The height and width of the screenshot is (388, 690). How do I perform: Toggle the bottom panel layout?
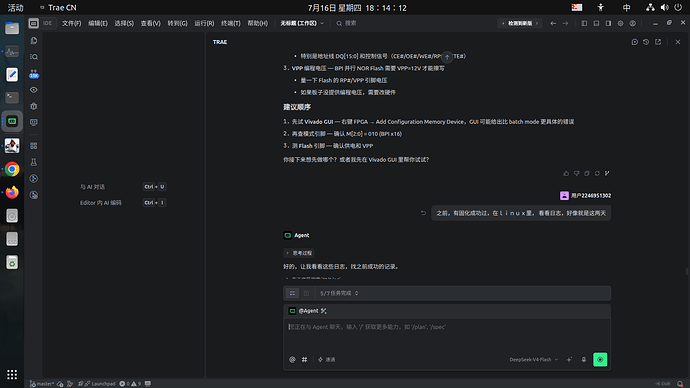596,23
